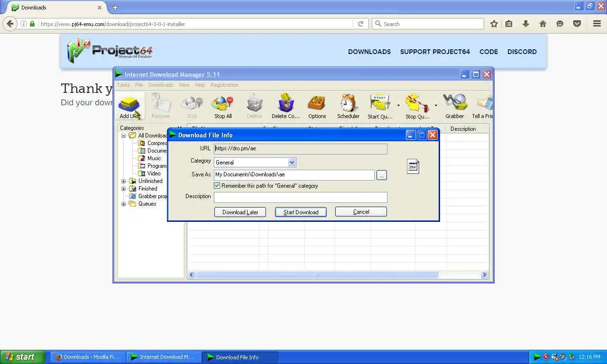Click the Windows start button

point(23,357)
